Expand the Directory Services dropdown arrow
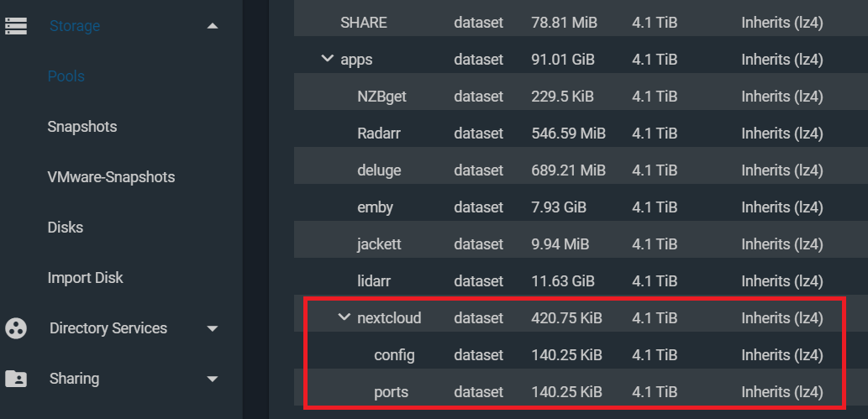This screenshot has height=419, width=868. coord(212,329)
